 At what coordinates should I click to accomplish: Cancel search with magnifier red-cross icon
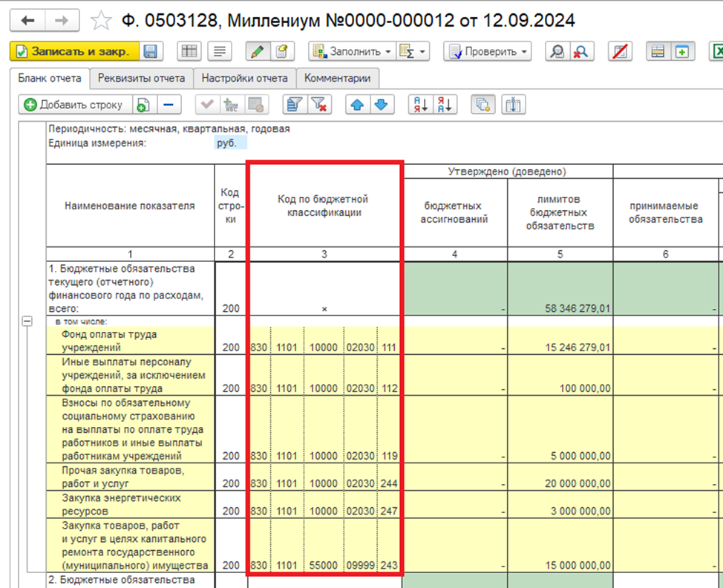(x=582, y=51)
